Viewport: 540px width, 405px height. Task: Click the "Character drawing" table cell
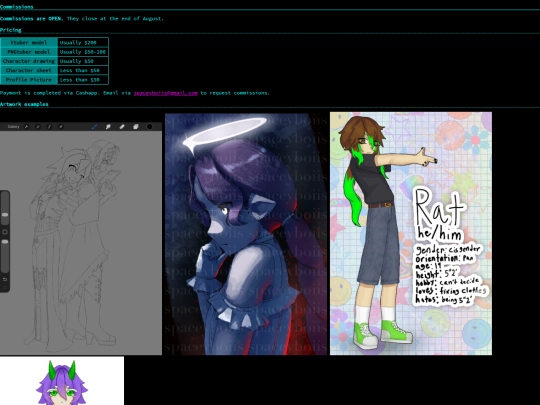point(29,61)
